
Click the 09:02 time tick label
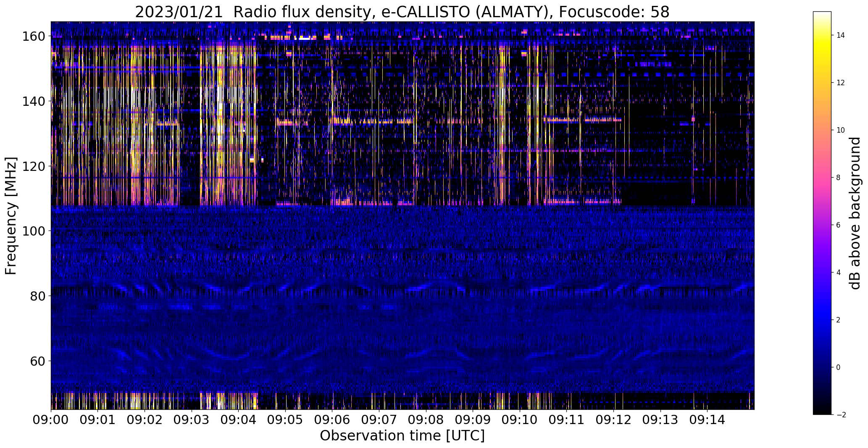point(145,420)
